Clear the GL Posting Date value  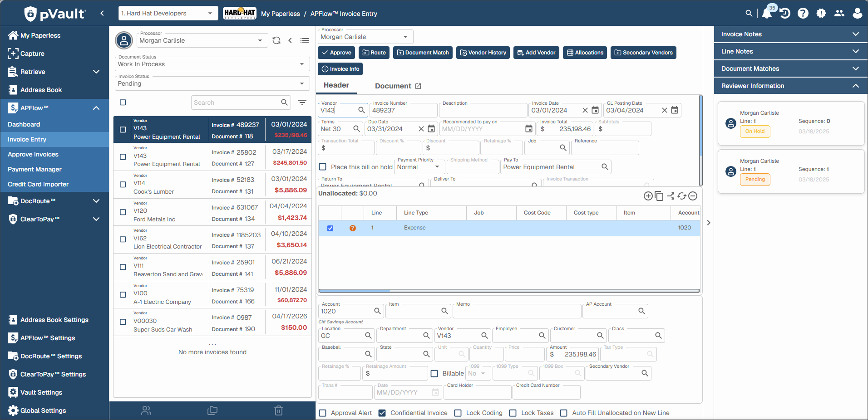665,110
